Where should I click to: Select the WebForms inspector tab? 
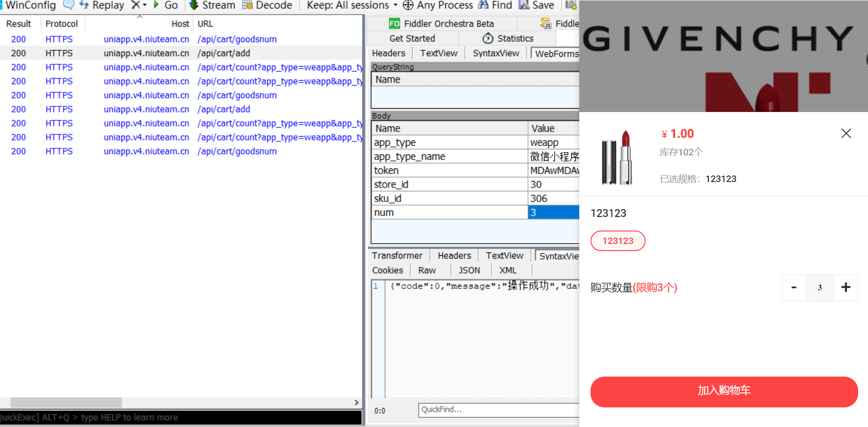556,54
